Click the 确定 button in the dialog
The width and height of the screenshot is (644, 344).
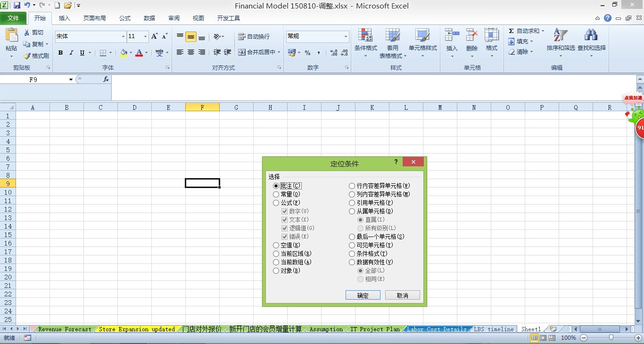click(363, 295)
